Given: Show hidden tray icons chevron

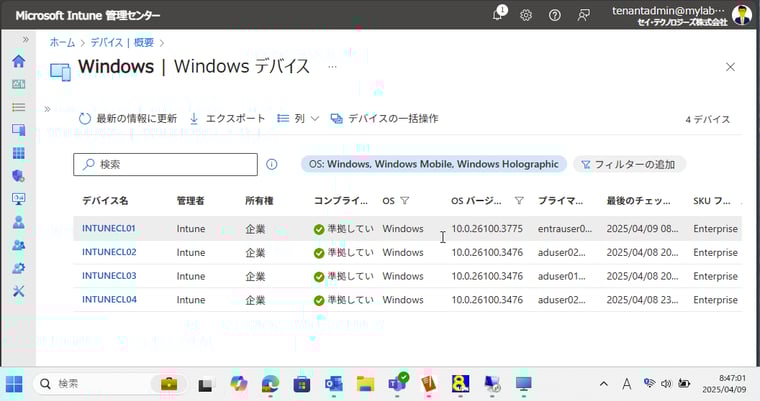Looking at the screenshot, I should pos(603,384).
